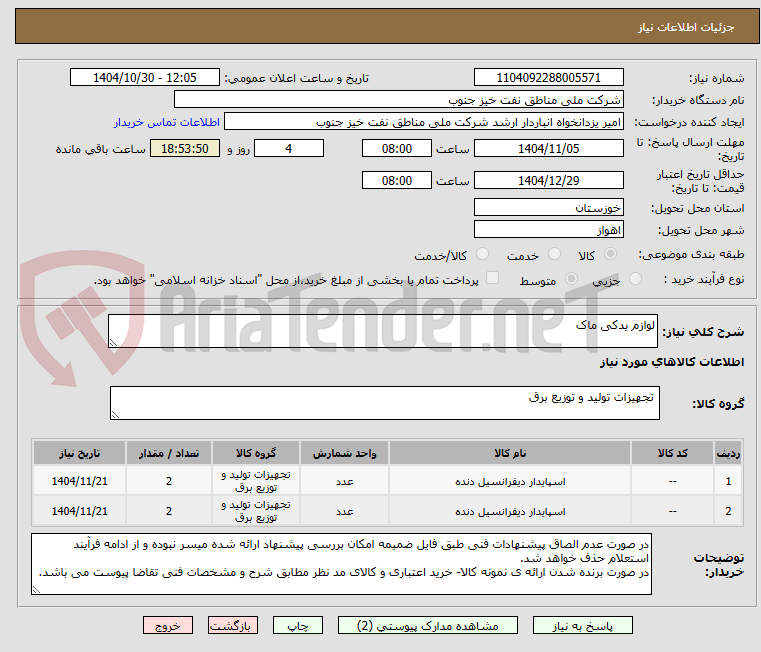Click the goods group box تجهیزات تولید و توزیع برق
Image resolution: width=761 pixels, height=652 pixels.
(x=384, y=403)
